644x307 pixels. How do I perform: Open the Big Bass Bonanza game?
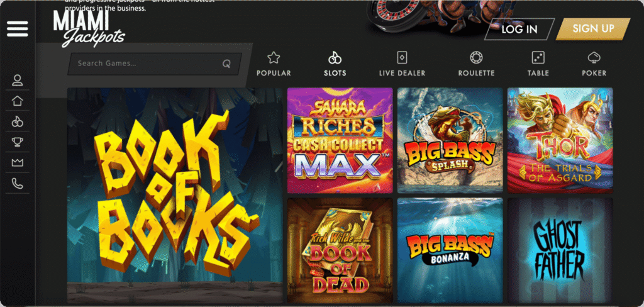(450, 251)
